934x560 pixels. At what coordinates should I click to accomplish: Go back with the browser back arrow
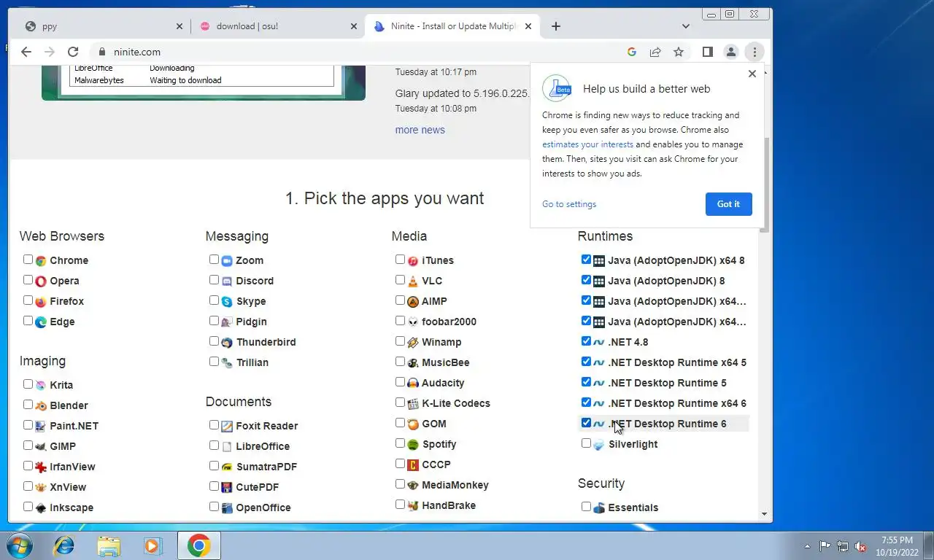coord(26,52)
